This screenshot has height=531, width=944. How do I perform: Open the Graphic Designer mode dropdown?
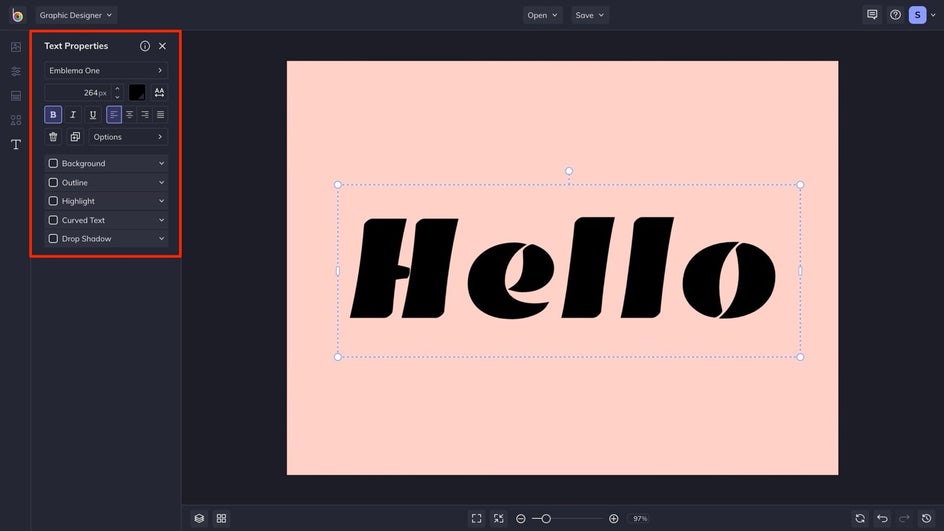(x=76, y=15)
